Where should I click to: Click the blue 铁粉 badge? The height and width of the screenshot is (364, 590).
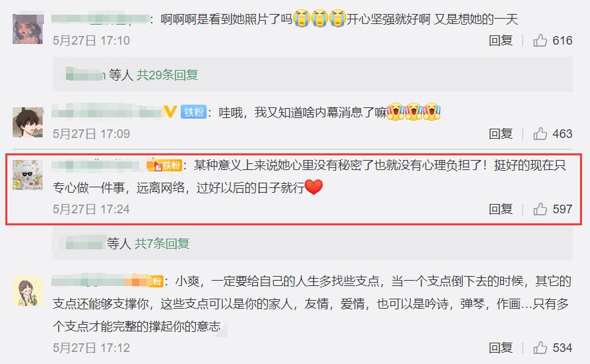pos(193,112)
